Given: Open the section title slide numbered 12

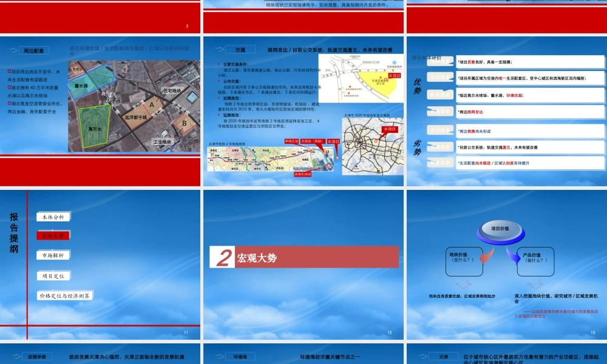Looking at the screenshot, I should pyautogui.click(x=303, y=265).
